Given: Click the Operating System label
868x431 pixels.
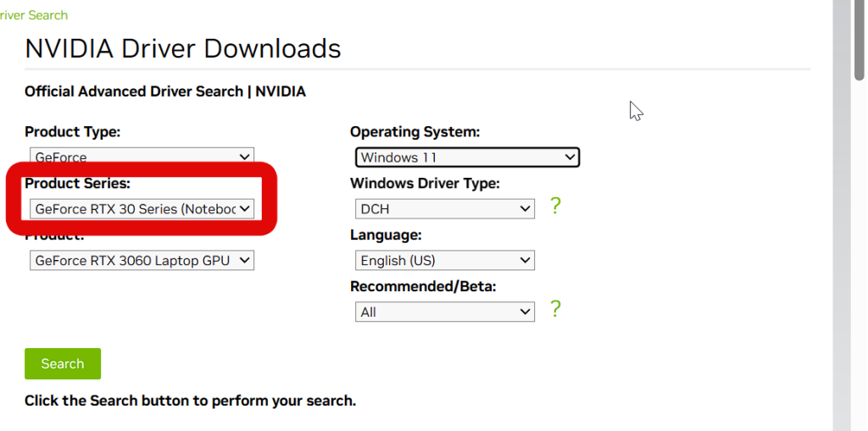Looking at the screenshot, I should pos(415,132).
